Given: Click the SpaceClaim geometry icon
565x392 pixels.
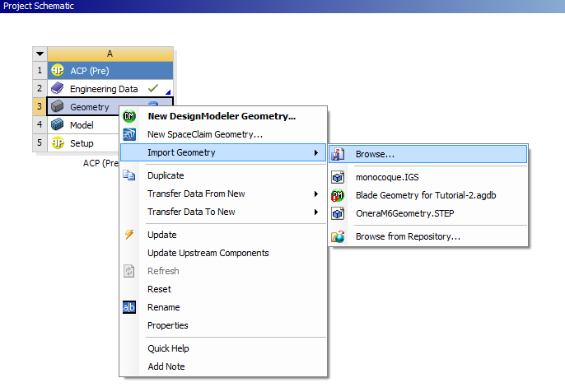Looking at the screenshot, I should pos(129,134).
